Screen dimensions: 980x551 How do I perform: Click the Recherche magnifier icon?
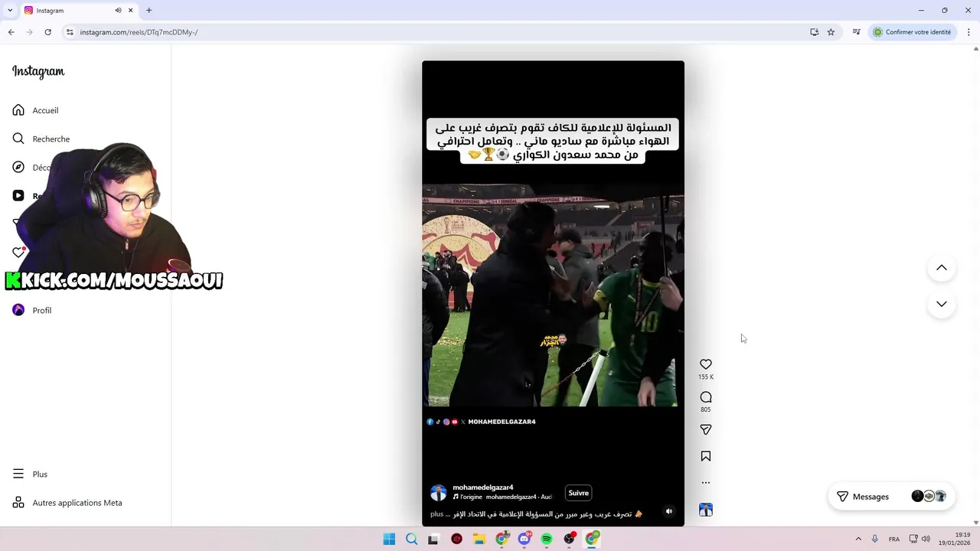pos(18,139)
